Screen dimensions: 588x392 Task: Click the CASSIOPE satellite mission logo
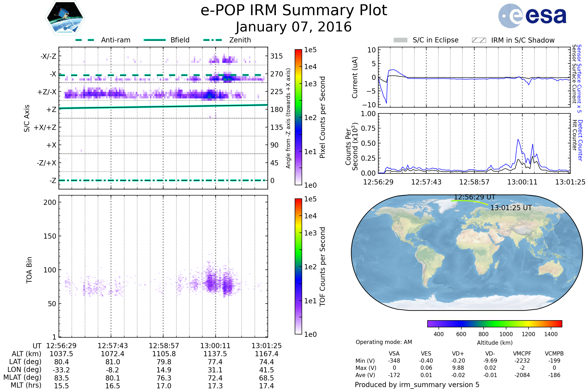click(65, 18)
